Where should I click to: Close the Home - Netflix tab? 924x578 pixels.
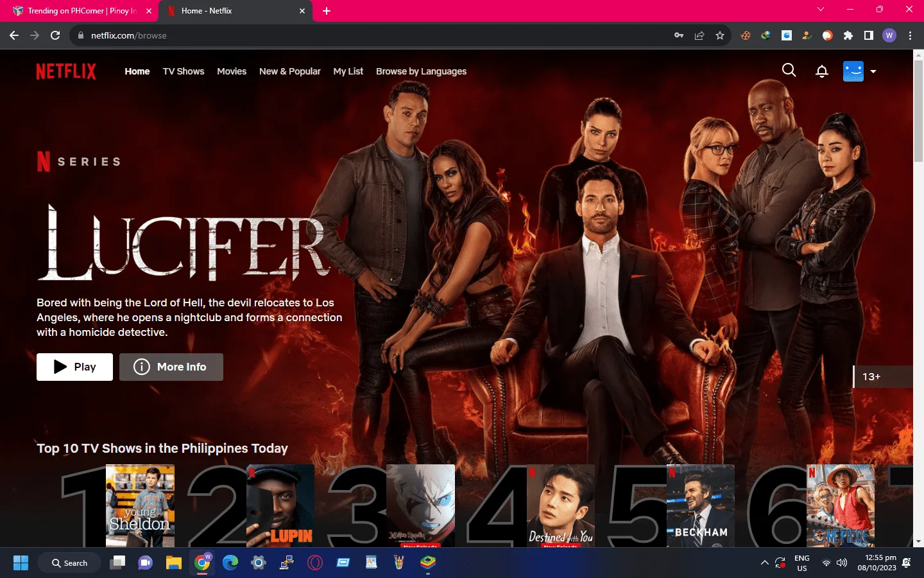pos(302,11)
